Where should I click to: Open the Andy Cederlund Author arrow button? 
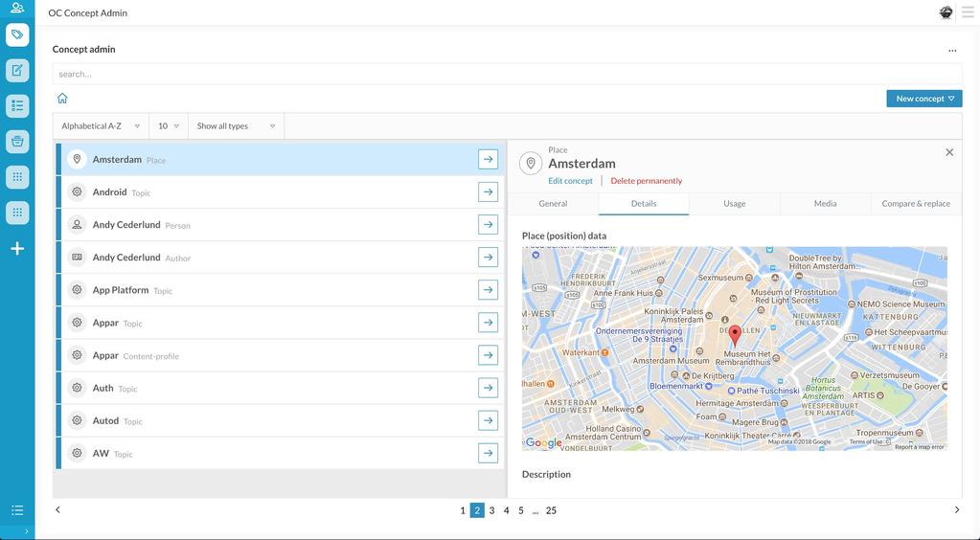click(489, 257)
